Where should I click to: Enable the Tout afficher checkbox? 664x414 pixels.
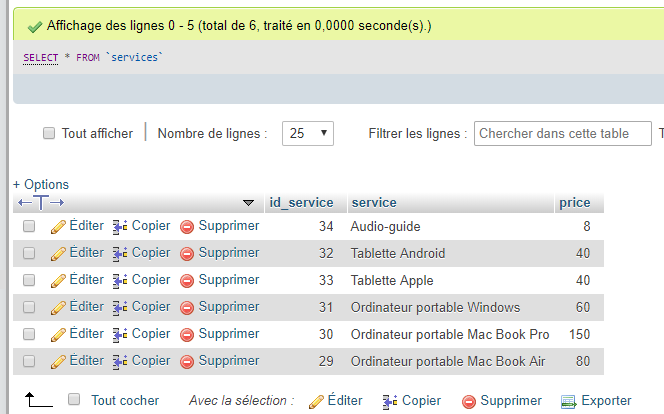[x=49, y=133]
